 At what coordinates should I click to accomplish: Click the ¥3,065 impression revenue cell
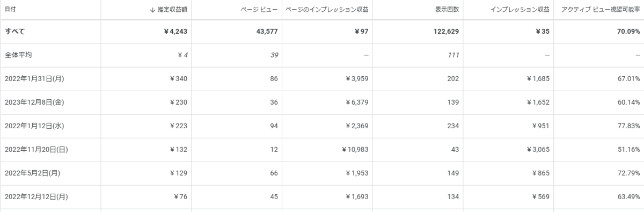tap(537, 150)
